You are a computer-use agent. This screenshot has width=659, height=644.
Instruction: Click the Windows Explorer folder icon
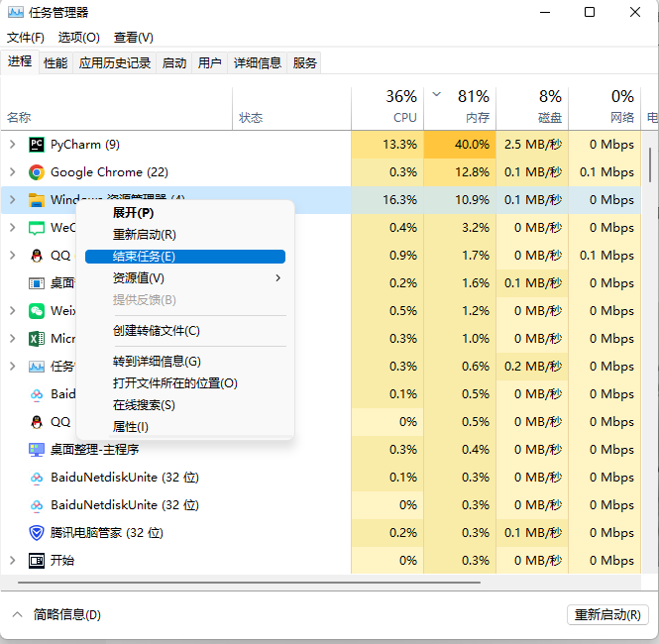[37, 200]
